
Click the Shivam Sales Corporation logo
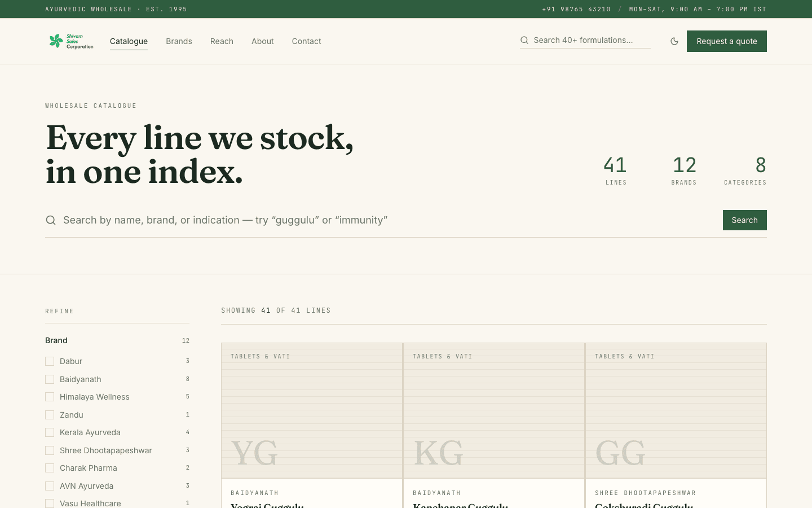71,41
